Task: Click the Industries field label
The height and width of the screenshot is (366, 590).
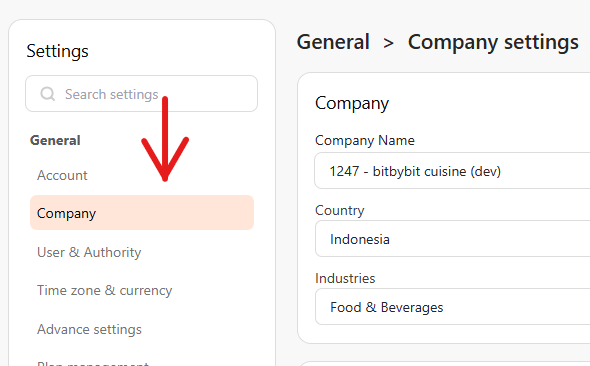Action: (x=345, y=278)
